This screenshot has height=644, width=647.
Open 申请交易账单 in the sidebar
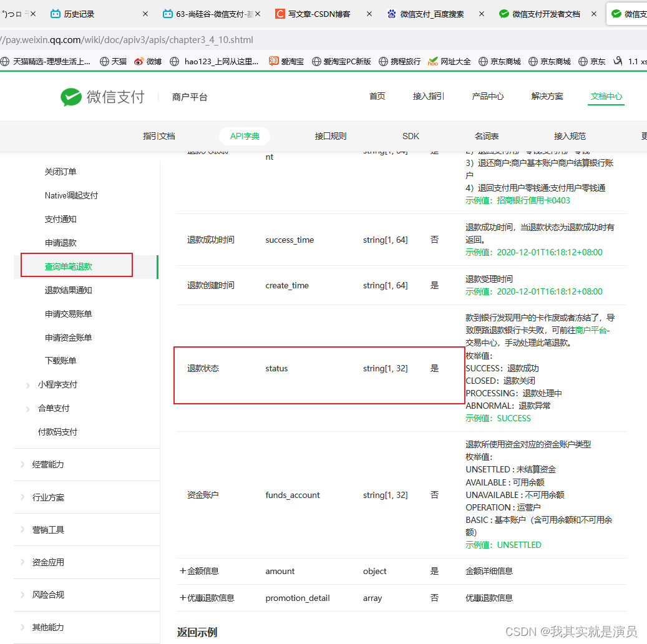coord(69,314)
